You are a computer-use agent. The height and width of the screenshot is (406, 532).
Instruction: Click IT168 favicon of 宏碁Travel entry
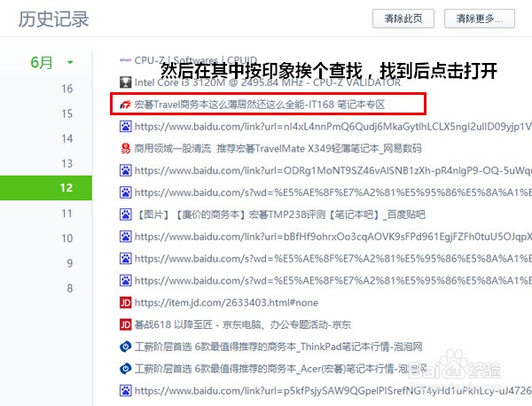click(x=125, y=105)
